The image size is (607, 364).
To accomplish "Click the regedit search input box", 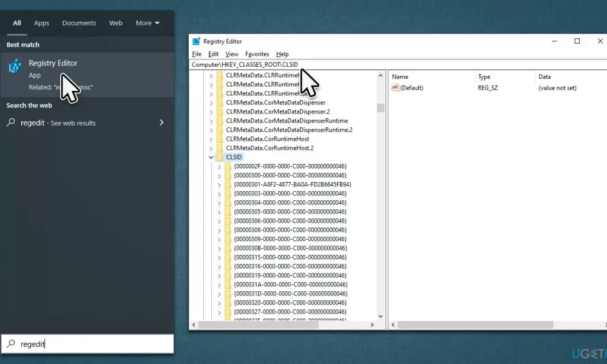I will pos(87,344).
